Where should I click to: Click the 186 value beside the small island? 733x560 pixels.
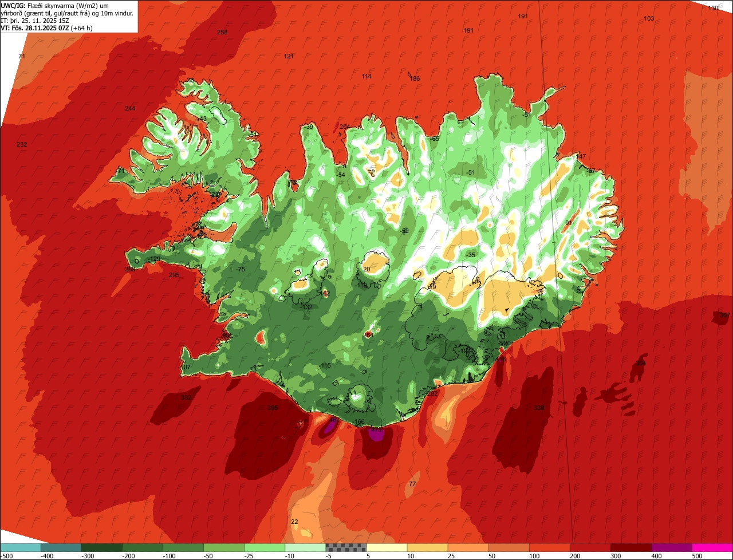pos(415,78)
